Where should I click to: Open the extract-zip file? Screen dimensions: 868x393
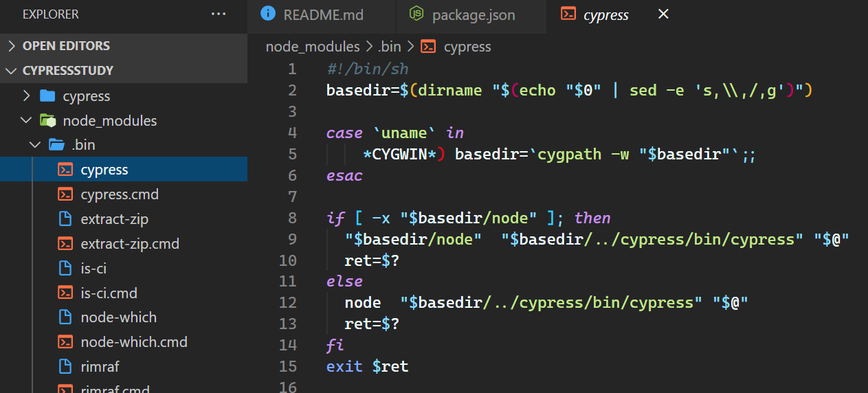click(124, 219)
